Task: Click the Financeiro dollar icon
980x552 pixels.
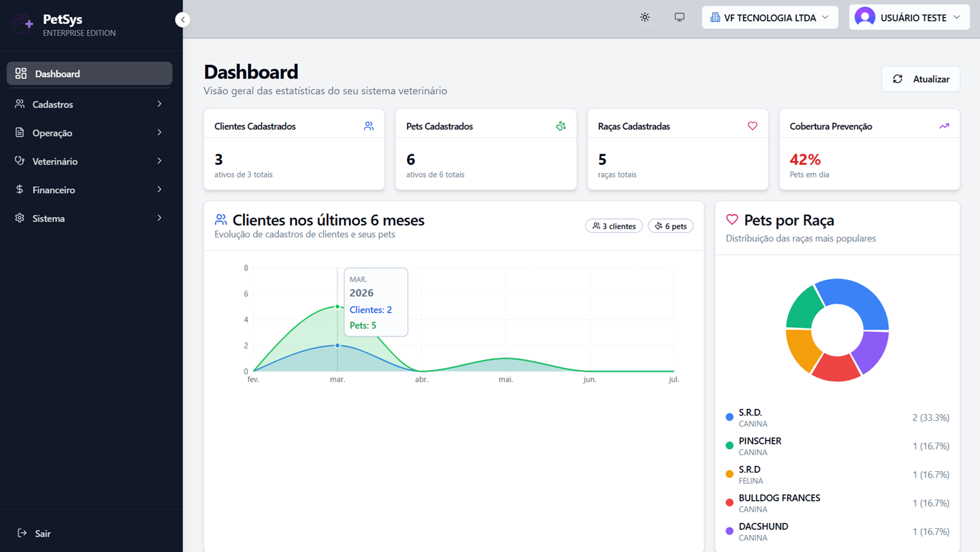Action: point(20,189)
